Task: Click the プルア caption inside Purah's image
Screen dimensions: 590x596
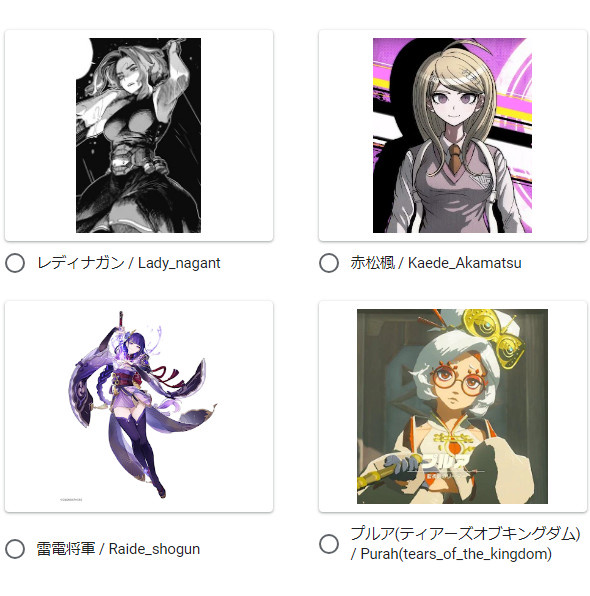Action: coord(445,463)
